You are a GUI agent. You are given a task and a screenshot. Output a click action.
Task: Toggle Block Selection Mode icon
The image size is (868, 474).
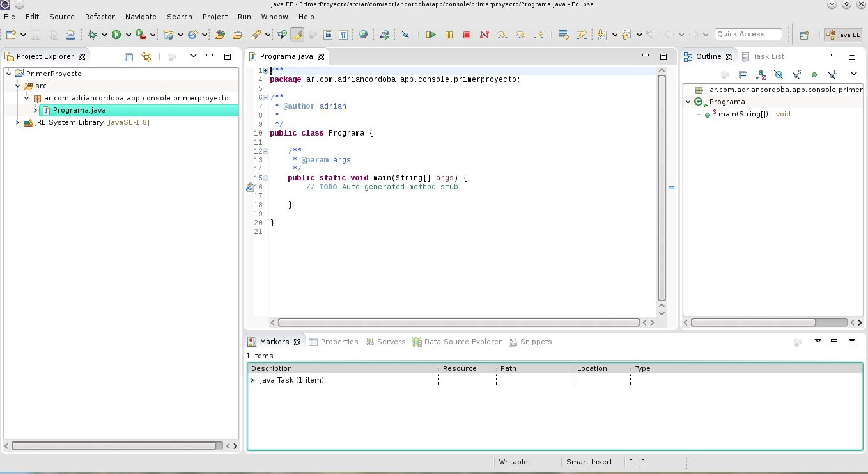tap(328, 35)
